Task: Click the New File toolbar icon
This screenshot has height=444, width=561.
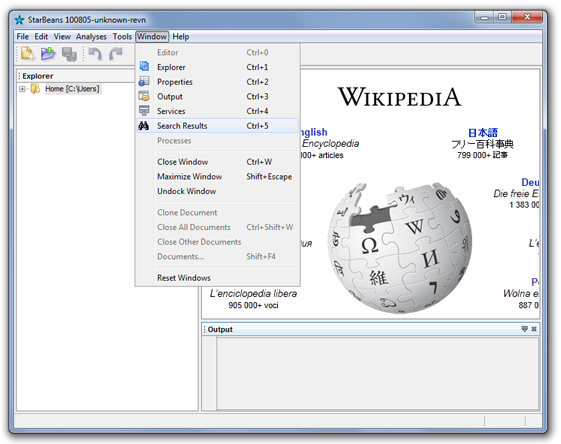Action: (27, 54)
